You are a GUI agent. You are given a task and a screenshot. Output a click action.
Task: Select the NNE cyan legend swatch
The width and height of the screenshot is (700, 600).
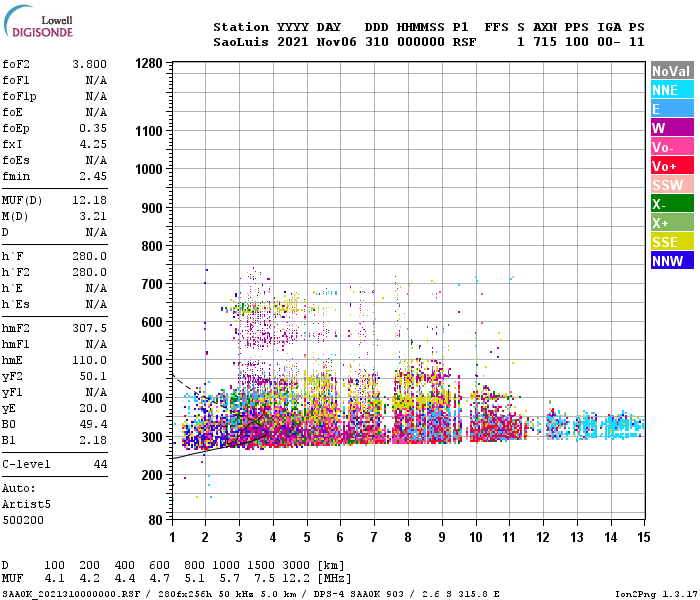672,90
